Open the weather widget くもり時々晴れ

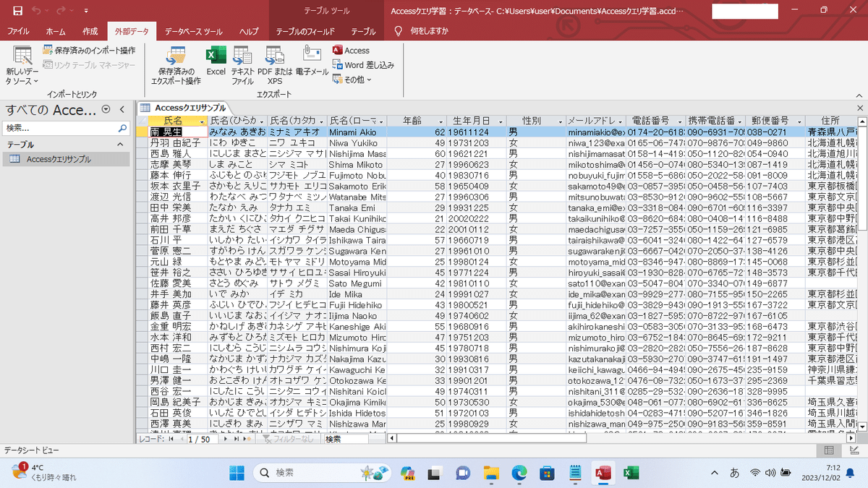(x=44, y=472)
